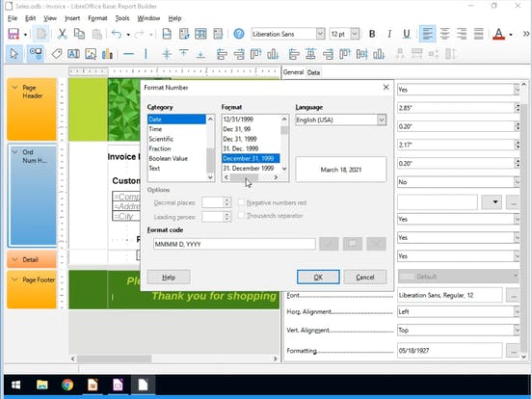
Task: Collapse the Page Footer section
Action: (x=14, y=279)
